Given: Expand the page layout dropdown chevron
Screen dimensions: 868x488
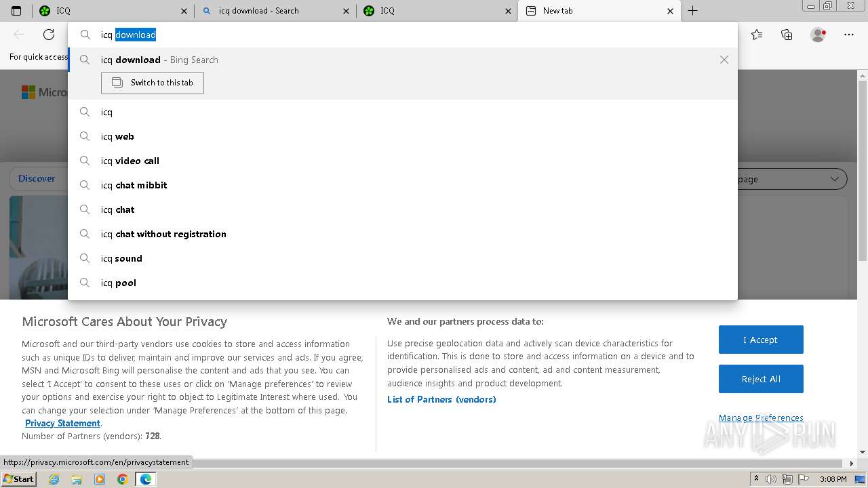Looking at the screenshot, I should (835, 179).
